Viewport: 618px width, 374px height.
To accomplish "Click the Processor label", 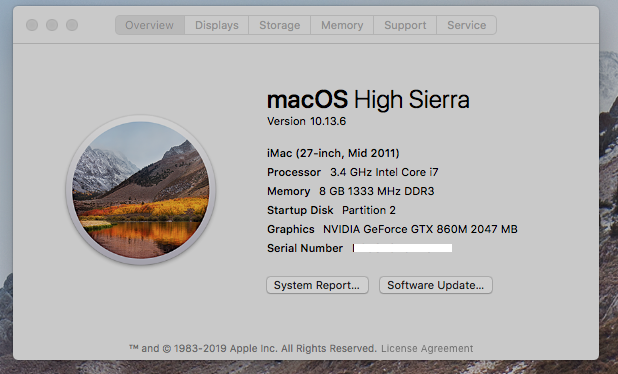I will [294, 172].
